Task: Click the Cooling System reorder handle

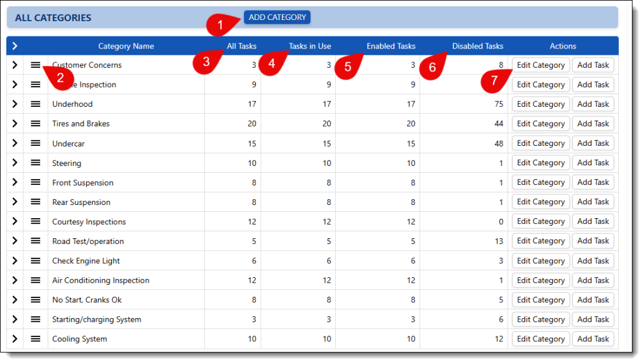Action: point(36,339)
